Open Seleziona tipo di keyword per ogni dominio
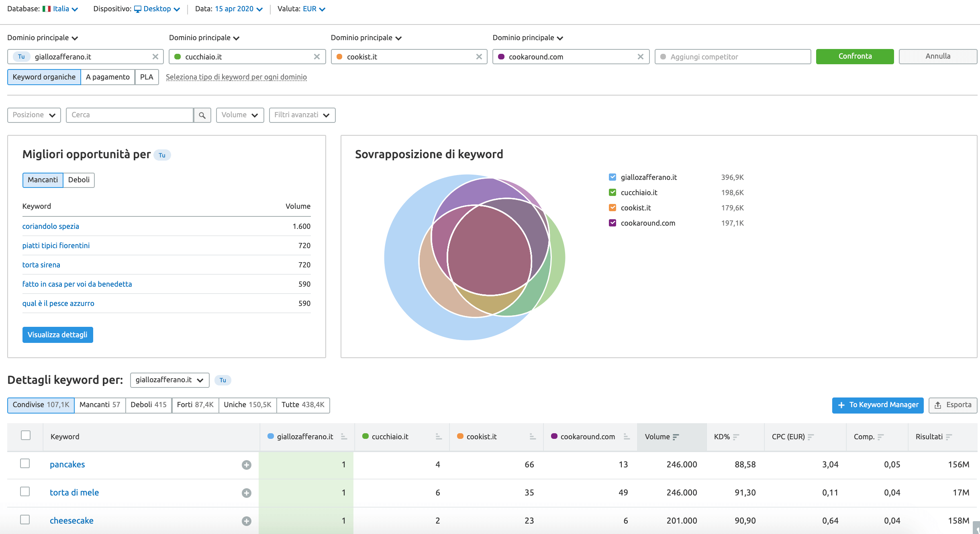 coord(236,77)
